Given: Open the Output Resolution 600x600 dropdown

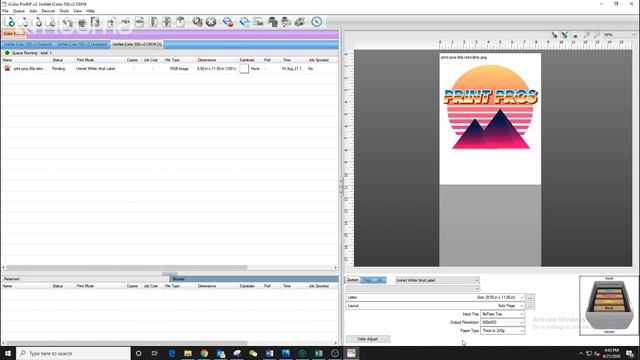Looking at the screenshot, I should [x=502, y=322].
